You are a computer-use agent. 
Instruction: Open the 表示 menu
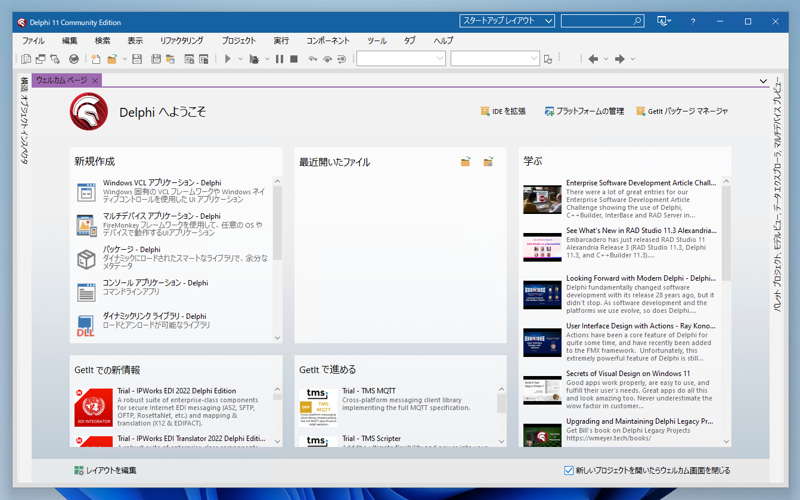135,40
